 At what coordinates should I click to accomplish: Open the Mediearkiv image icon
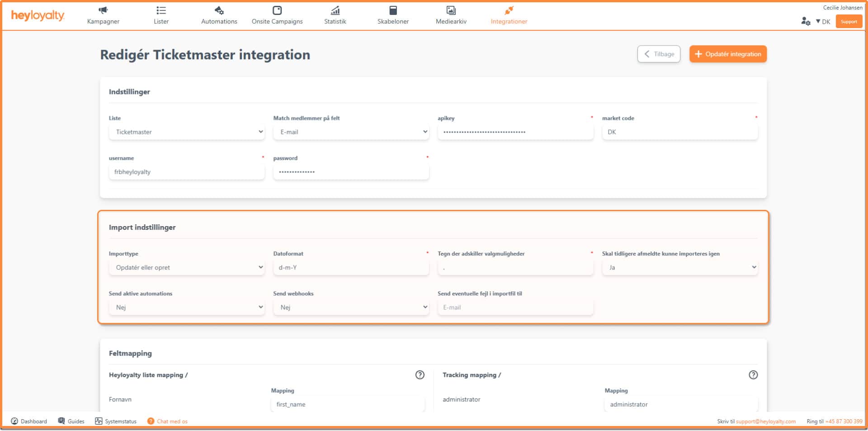pos(451,10)
